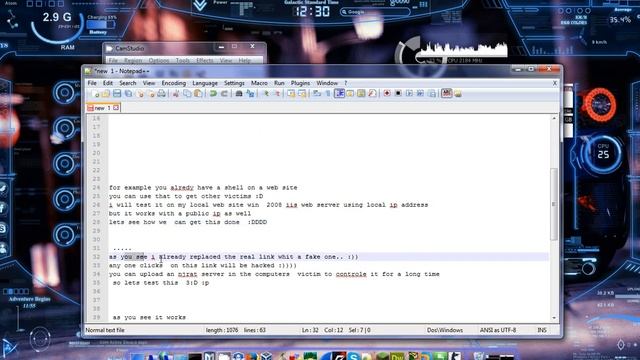This screenshot has height=360, width=640.
Task: Open the File menu in Notepad++
Action: tap(92, 83)
